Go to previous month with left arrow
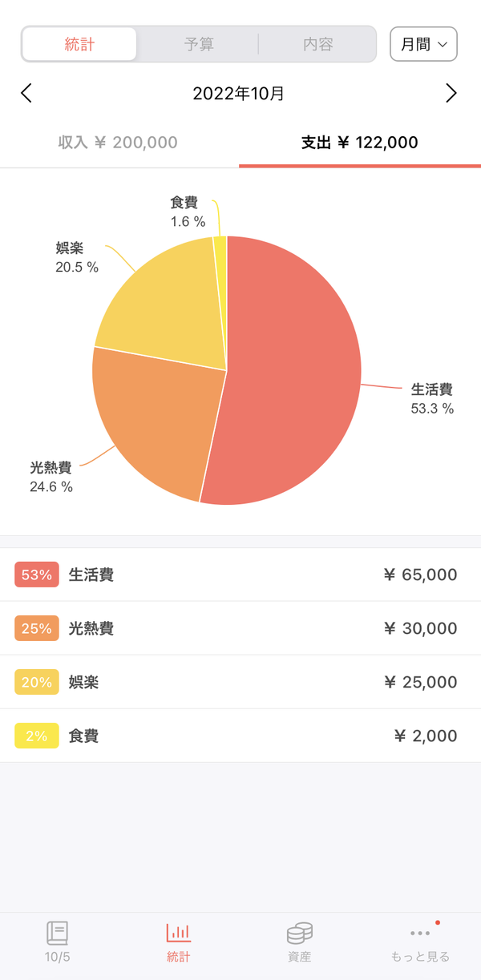Screen dimensions: 481x980 26,93
